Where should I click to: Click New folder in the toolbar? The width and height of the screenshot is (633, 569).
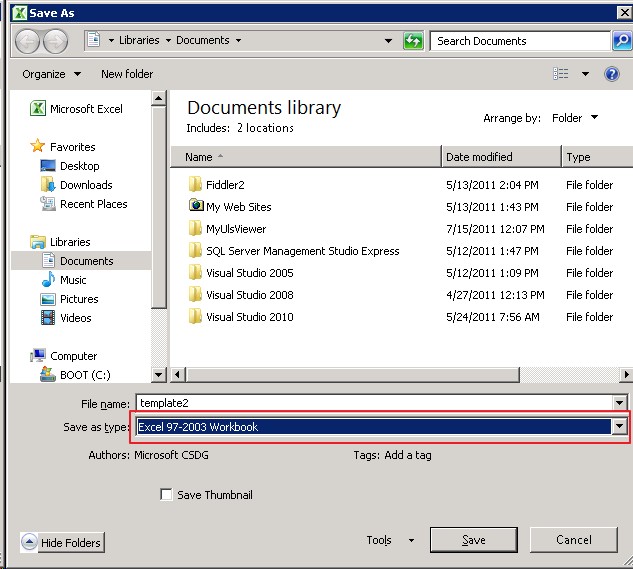pos(127,74)
